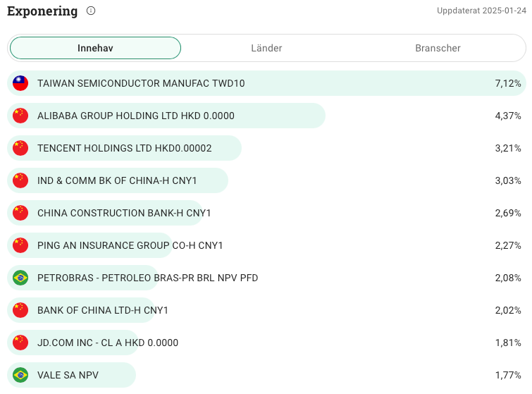Image resolution: width=532 pixels, height=394 pixels.
Task: Click the China flag beside Ping An Insurance
Action: pyautogui.click(x=20, y=245)
